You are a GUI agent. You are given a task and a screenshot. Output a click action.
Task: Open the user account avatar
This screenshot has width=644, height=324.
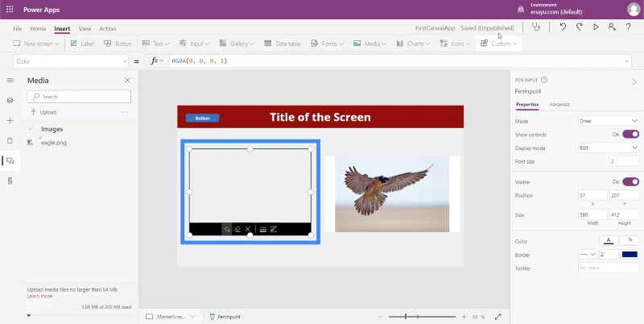click(x=634, y=10)
